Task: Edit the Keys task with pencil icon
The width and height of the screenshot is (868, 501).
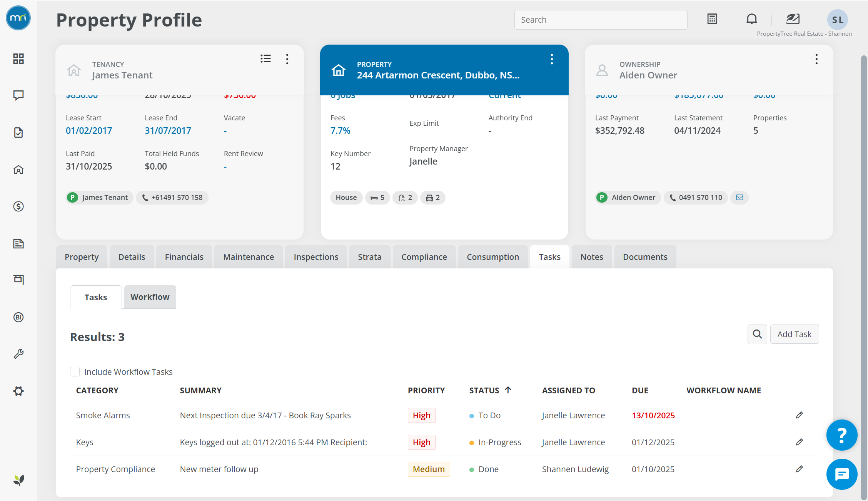Action: [x=800, y=442]
